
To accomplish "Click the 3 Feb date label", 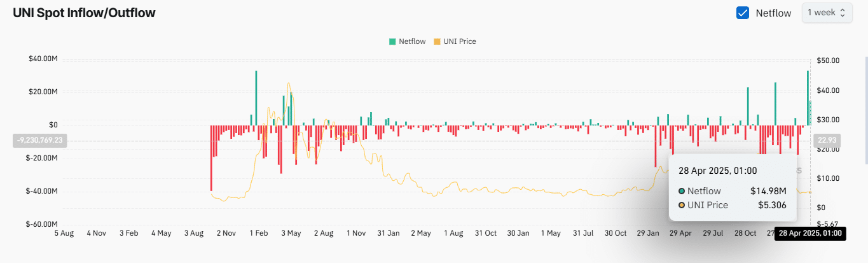I will pyautogui.click(x=128, y=234).
